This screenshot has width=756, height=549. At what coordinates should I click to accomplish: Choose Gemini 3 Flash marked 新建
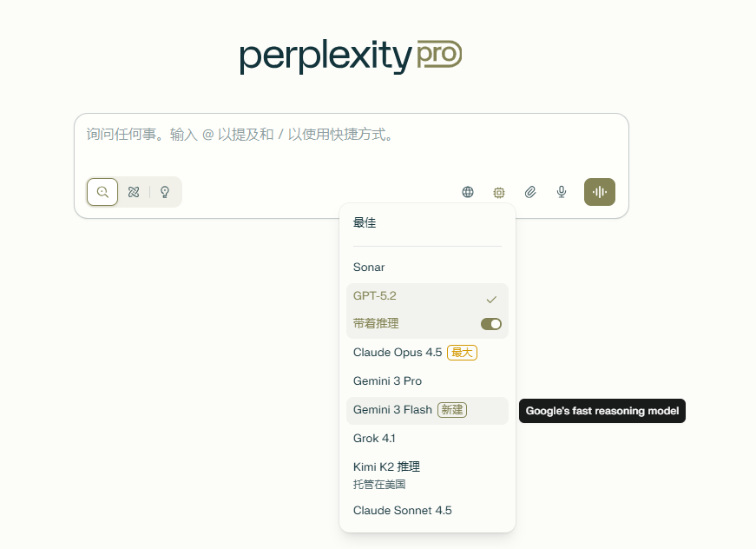click(391, 409)
